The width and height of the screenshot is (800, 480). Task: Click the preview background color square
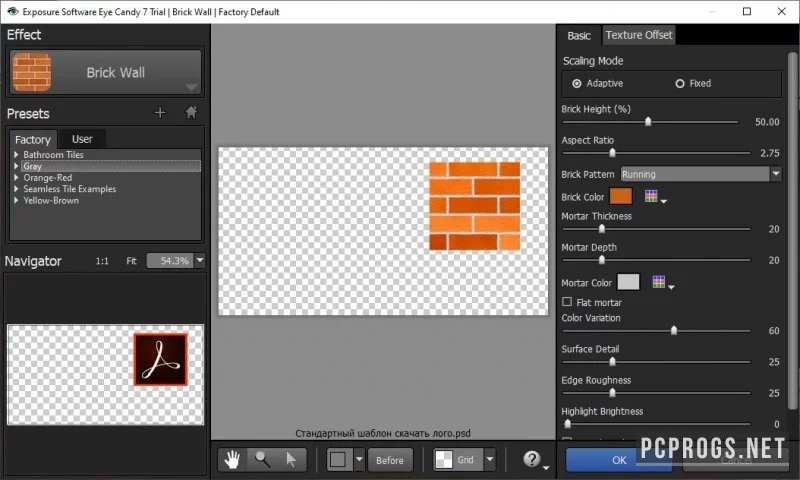click(x=338, y=460)
